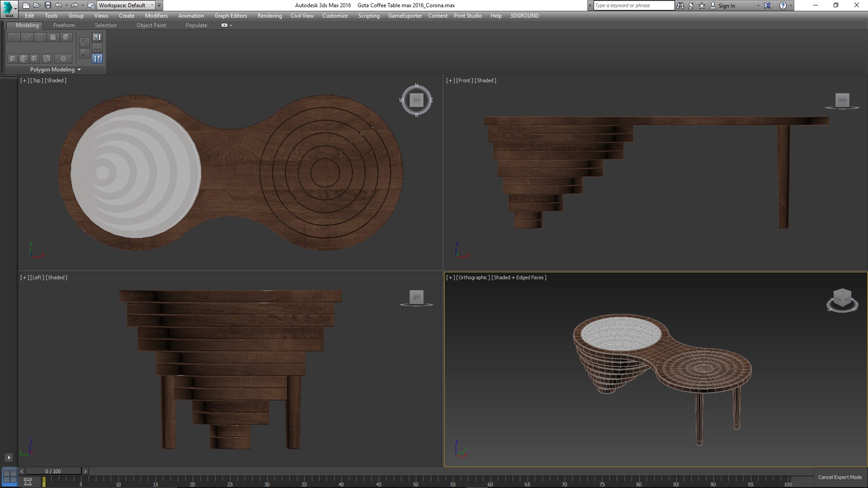
Task: Click the time slider 0 / 100 handle
Action: [53, 471]
